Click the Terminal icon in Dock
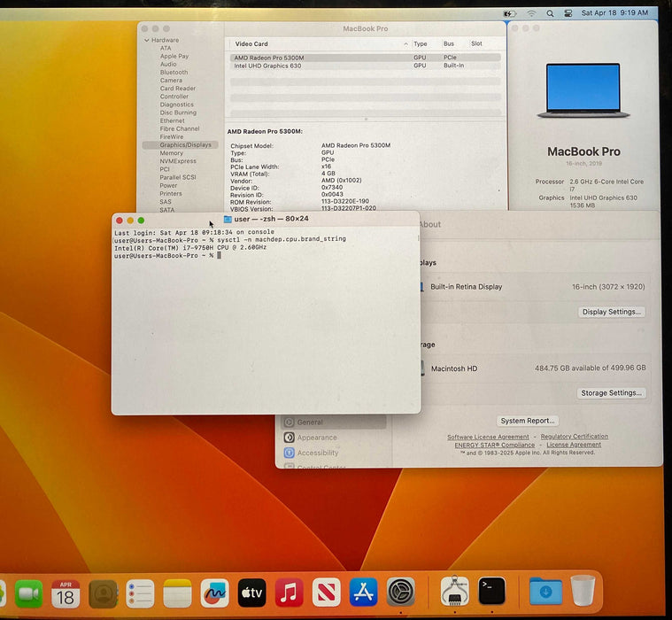This screenshot has height=620, width=672. (x=491, y=591)
